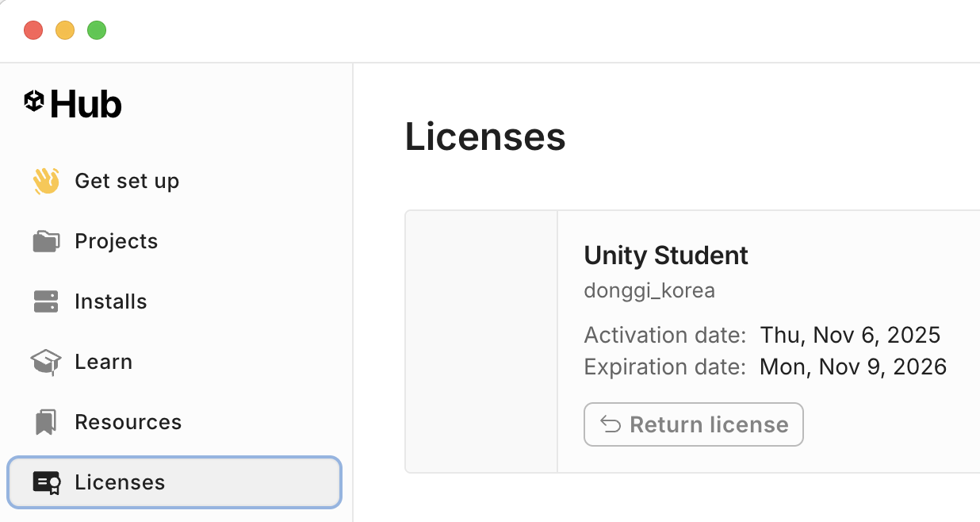Click the Installs drive icon
980x522 pixels.
tap(46, 301)
